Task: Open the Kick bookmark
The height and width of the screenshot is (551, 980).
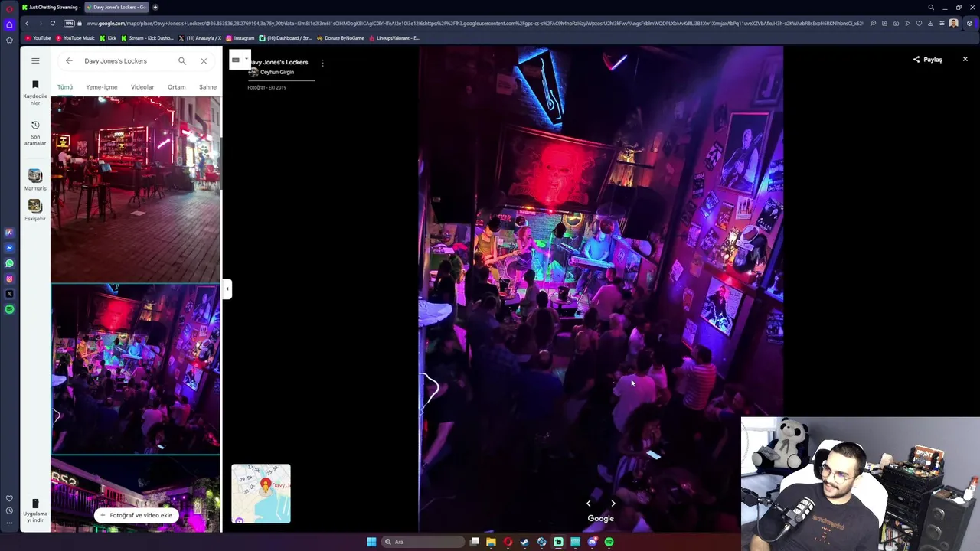Action: [x=108, y=38]
